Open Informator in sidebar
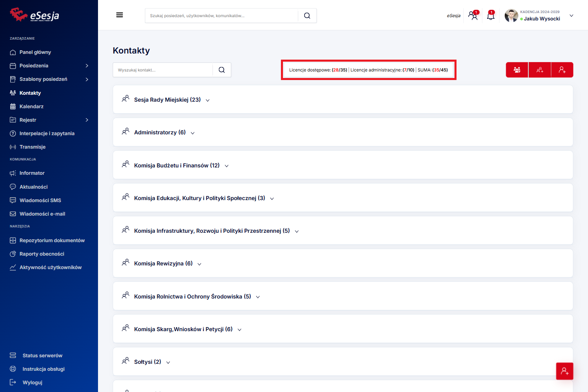588x392 pixels. pos(32,173)
